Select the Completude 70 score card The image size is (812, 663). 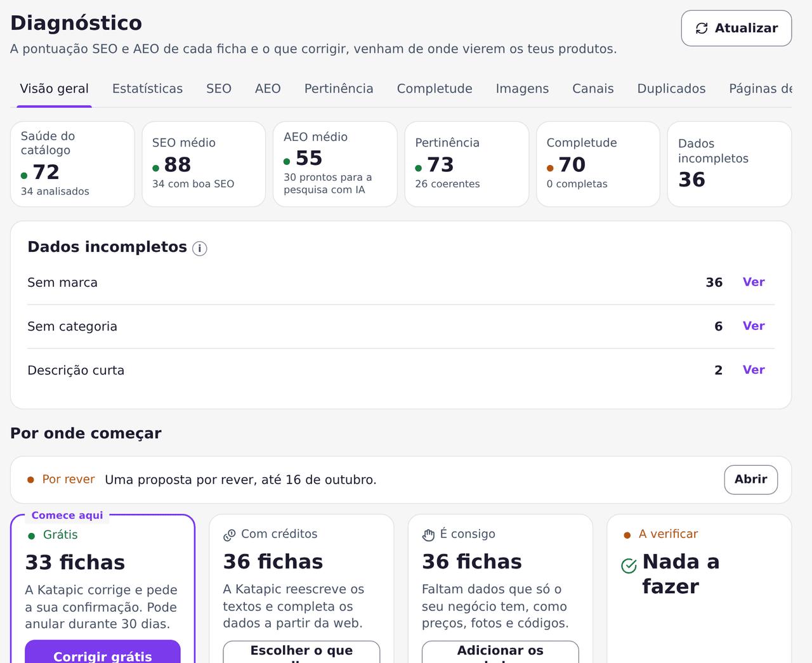[x=598, y=164]
